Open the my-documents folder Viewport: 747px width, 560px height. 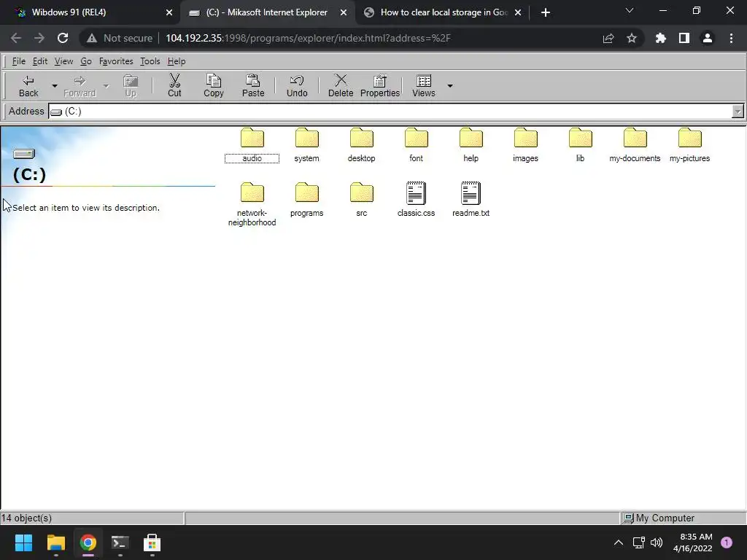tap(635, 145)
